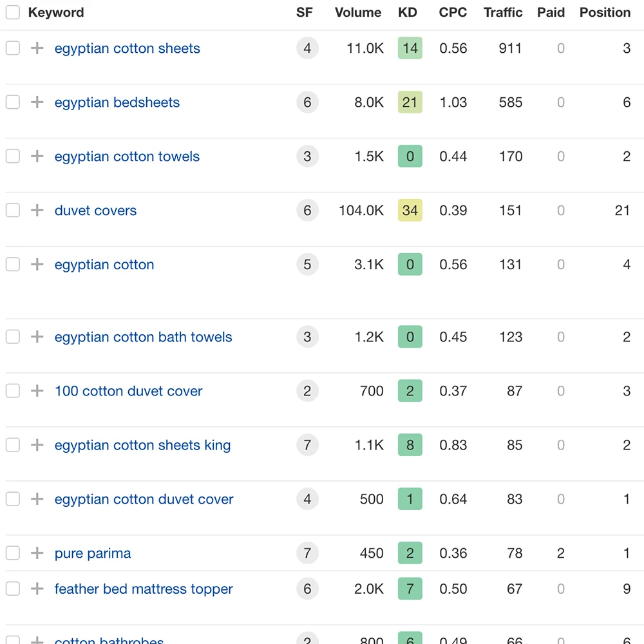Expand the egyptian cotton row via plus
The width and height of the screenshot is (644, 644).
[37, 265]
